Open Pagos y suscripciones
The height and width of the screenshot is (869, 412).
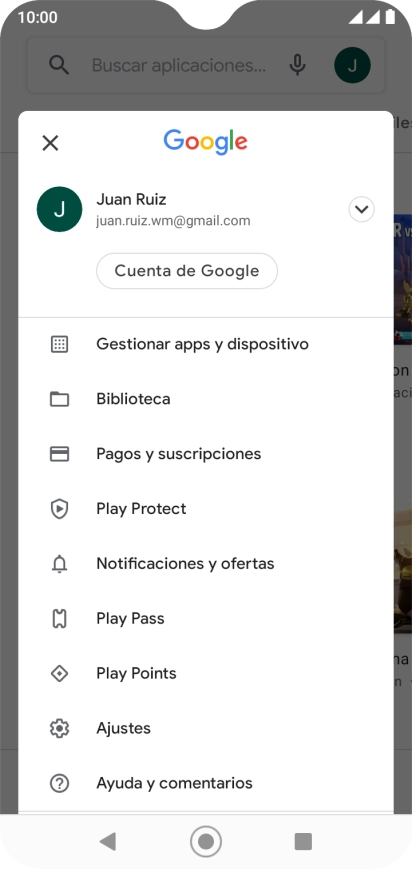pyautogui.click(x=206, y=454)
